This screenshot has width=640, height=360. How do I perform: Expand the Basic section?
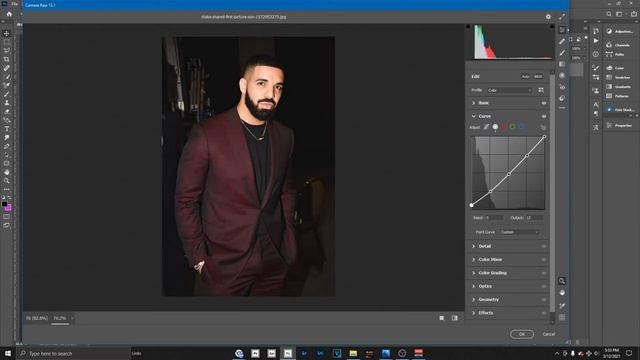pyautogui.click(x=473, y=103)
